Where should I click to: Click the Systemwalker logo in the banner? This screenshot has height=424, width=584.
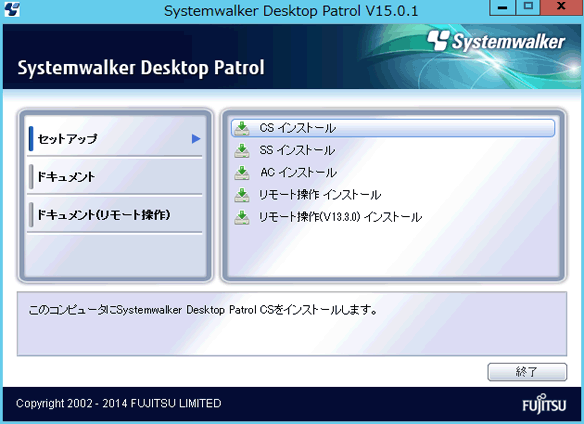[x=496, y=41]
